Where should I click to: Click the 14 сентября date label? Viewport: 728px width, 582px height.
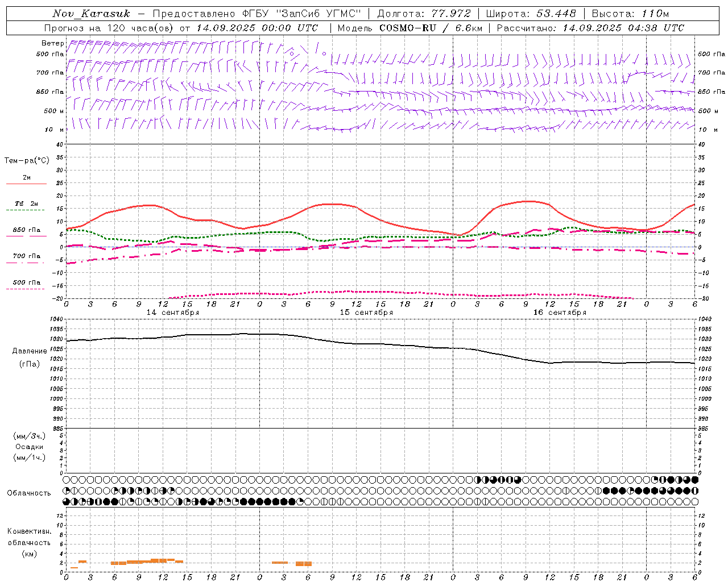[173, 313]
